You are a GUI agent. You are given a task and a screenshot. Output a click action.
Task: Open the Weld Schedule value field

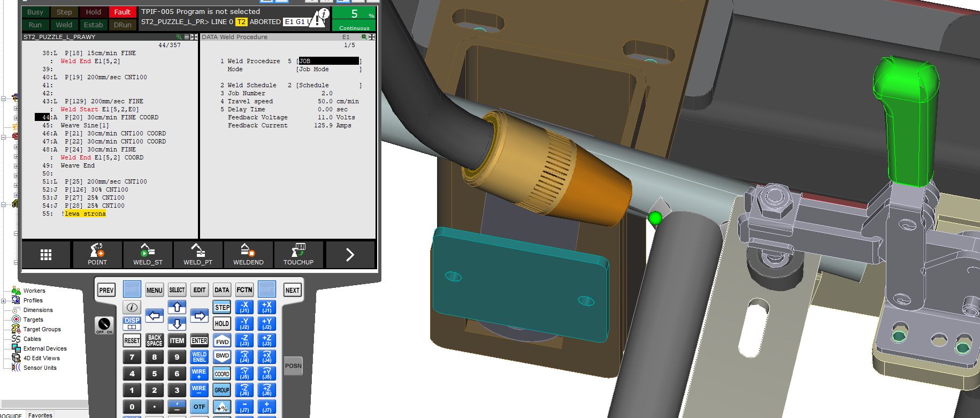(328, 85)
